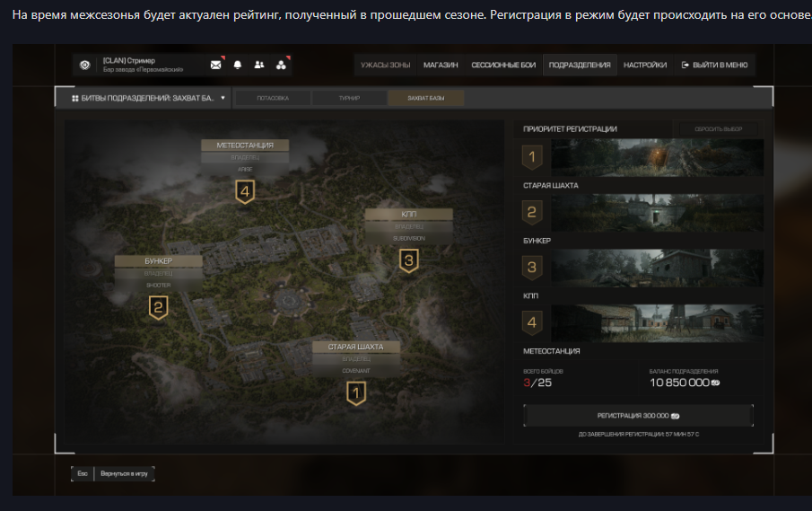Select the Захват базы tab
The image size is (812, 511).
[x=425, y=98]
